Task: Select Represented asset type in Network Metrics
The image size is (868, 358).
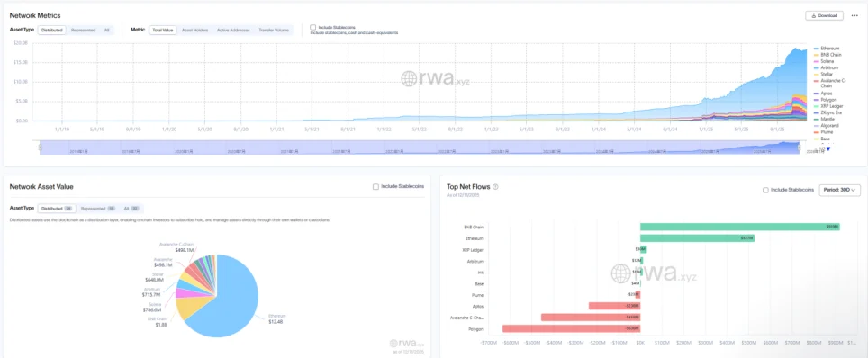Action: point(84,30)
